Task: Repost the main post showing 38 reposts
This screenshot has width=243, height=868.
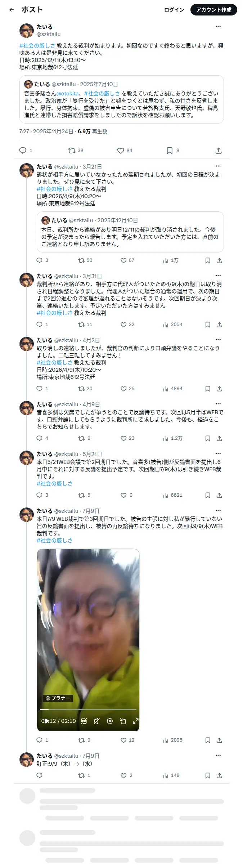Action: point(76,151)
